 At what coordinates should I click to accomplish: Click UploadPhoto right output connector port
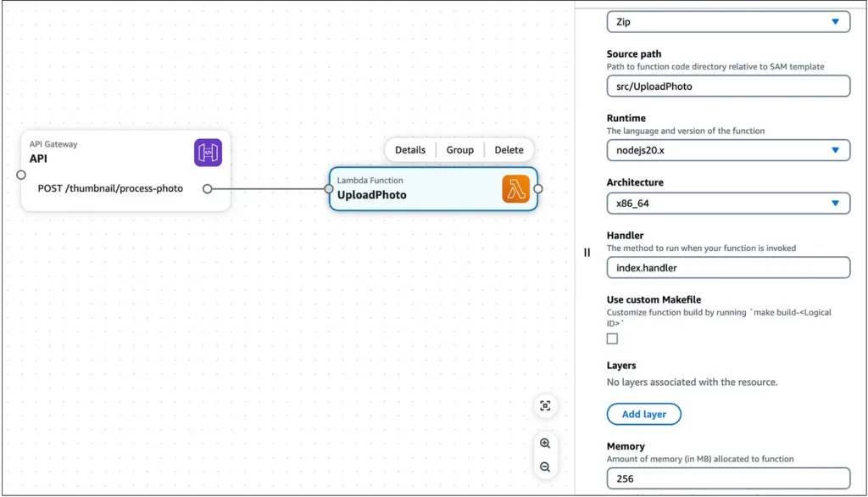pos(537,189)
